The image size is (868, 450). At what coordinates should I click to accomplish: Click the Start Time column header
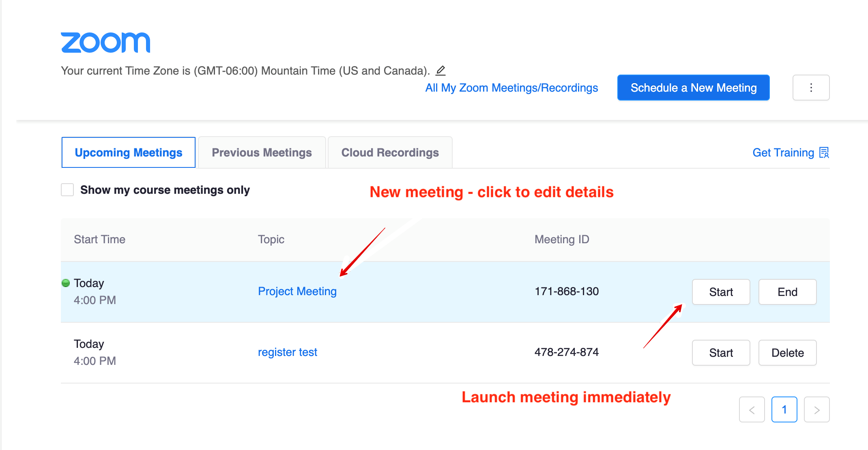(x=99, y=240)
